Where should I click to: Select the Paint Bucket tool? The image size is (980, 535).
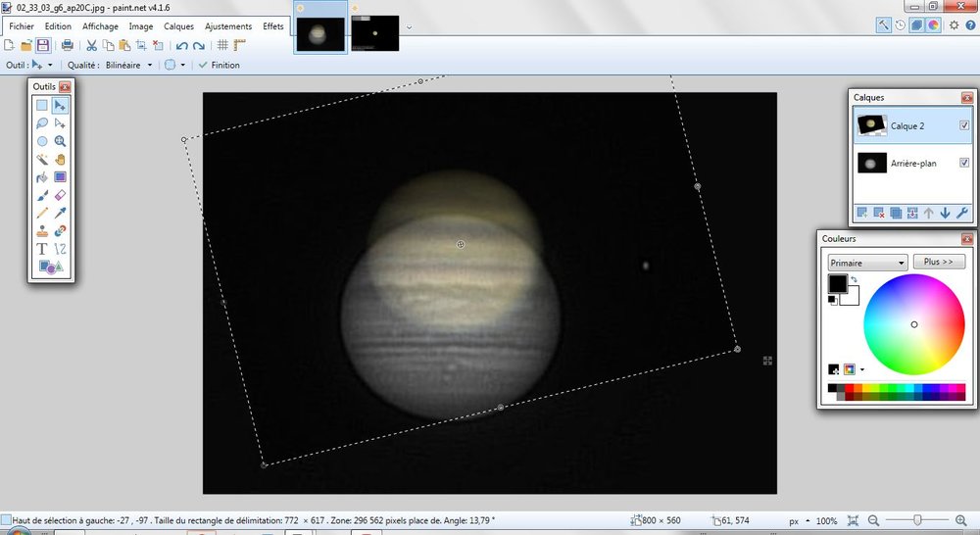[x=42, y=177]
